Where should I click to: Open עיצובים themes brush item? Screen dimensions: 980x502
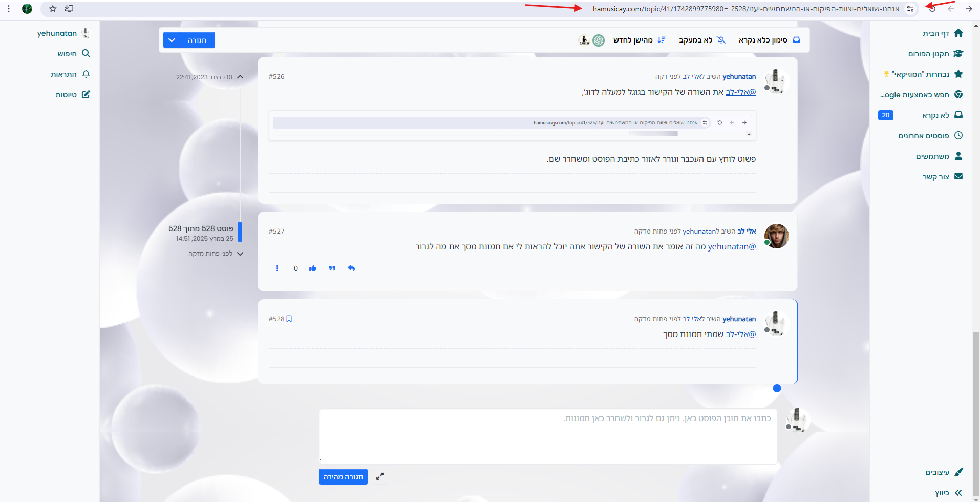[x=944, y=472]
